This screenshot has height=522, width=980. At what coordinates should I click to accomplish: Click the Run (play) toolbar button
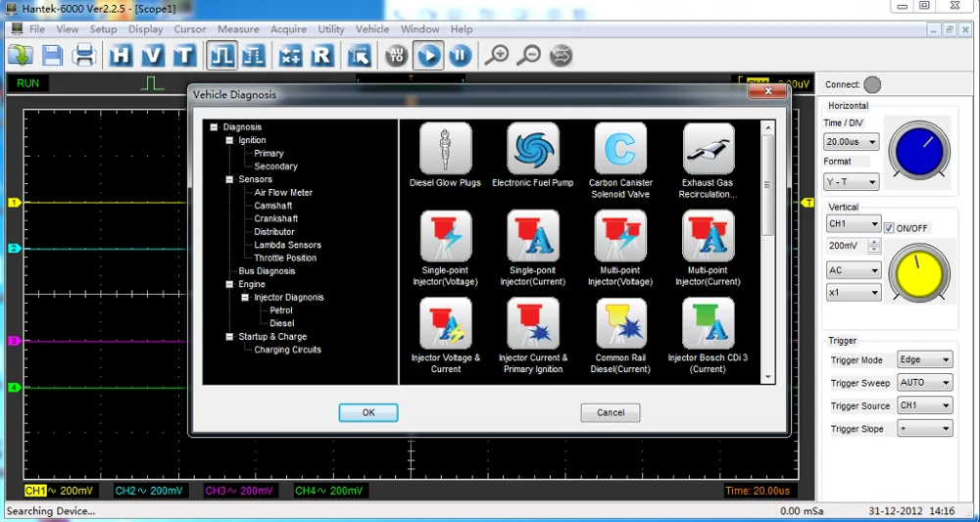click(x=428, y=56)
